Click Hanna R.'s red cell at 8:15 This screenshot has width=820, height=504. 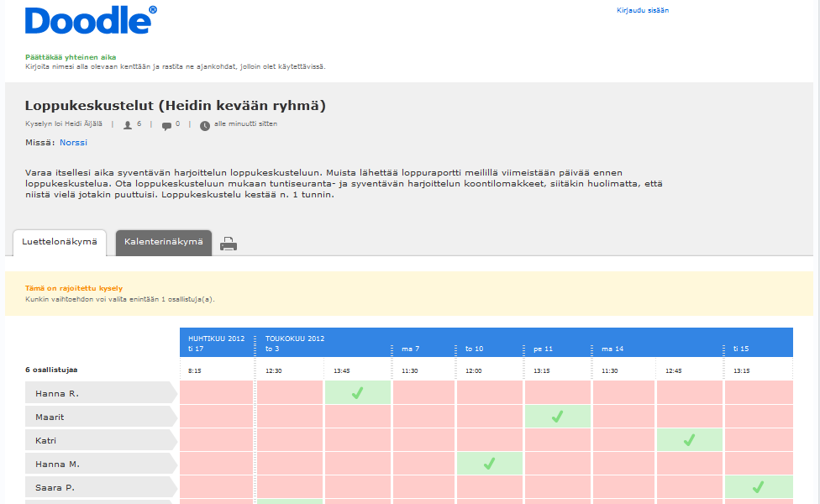(x=217, y=392)
